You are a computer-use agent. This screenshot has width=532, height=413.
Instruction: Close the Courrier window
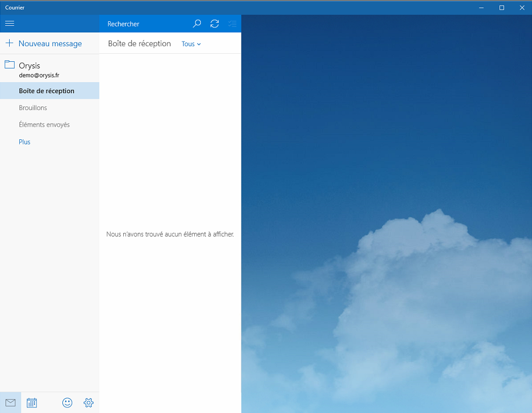pyautogui.click(x=522, y=8)
